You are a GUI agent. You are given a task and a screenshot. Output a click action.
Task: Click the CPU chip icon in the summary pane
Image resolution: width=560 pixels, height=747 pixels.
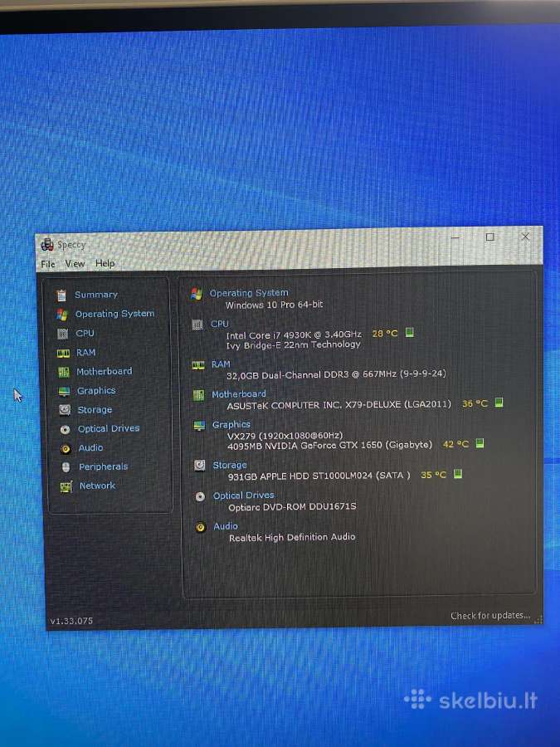coord(197,325)
